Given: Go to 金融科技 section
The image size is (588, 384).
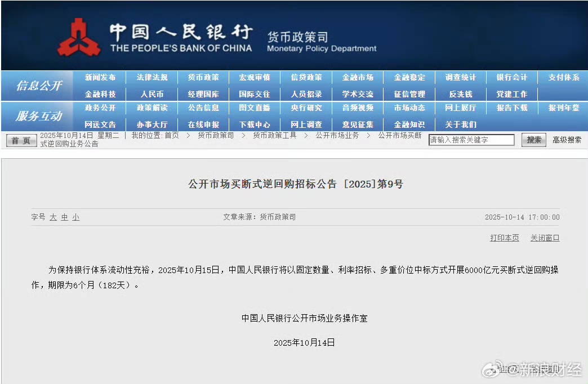Looking at the screenshot, I should 100,94.
